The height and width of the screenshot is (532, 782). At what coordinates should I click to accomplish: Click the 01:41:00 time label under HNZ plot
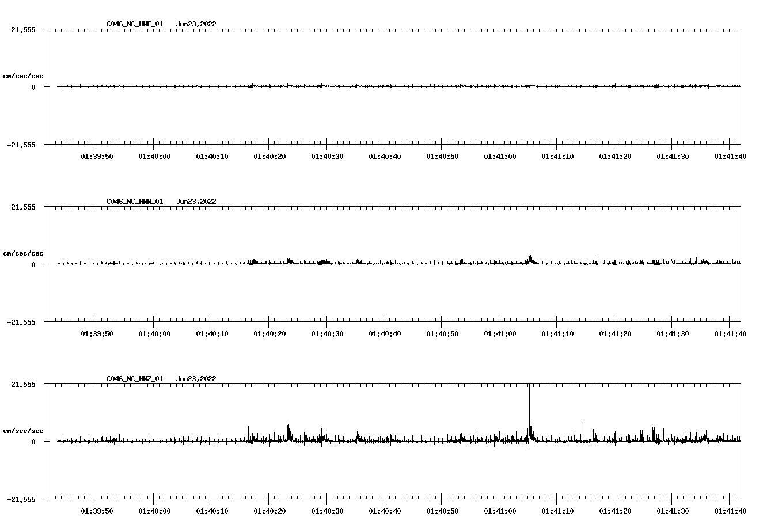coord(500,511)
